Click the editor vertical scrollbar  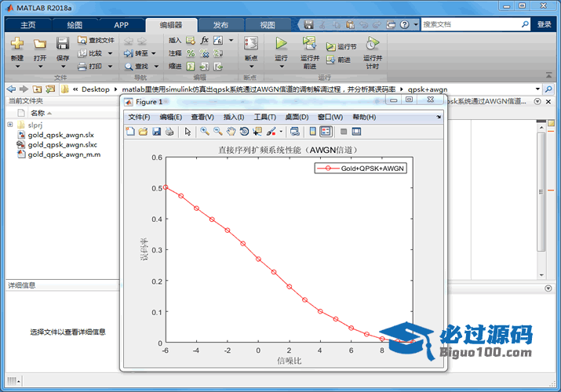click(x=541, y=192)
